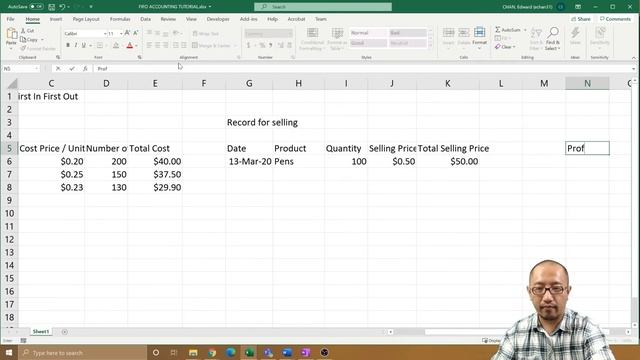Switch to the Data tab
This screenshot has width=640, height=360.
[x=145, y=19]
